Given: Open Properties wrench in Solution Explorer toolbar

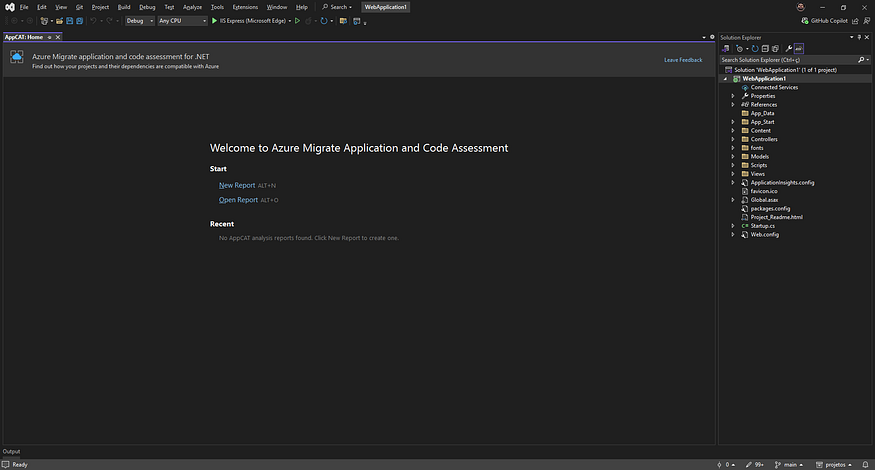Looking at the screenshot, I should [789, 49].
